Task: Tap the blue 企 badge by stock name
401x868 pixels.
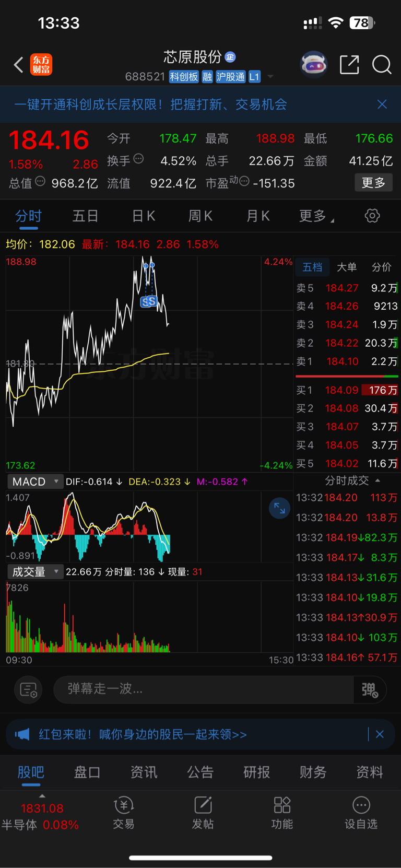Action: (230, 57)
